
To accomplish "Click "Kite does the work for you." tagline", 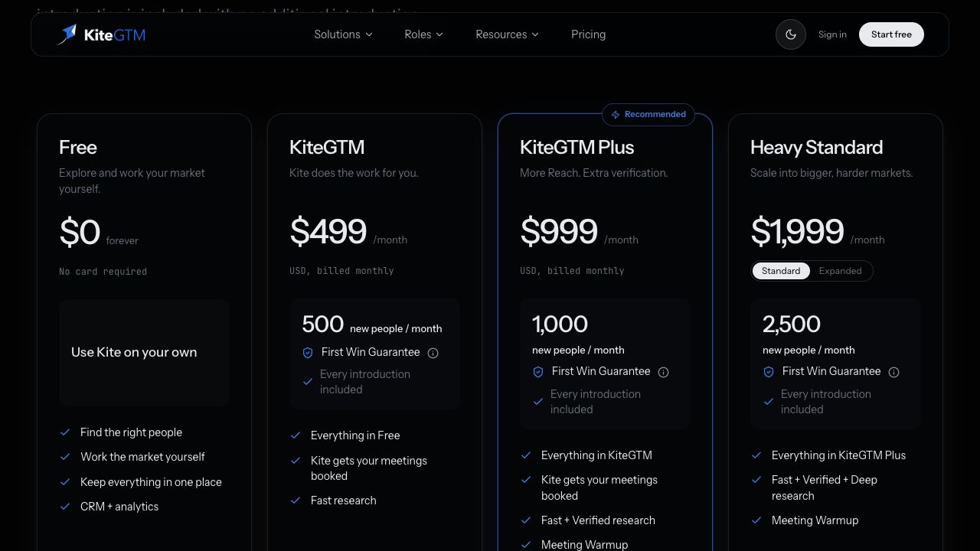I will (x=354, y=173).
